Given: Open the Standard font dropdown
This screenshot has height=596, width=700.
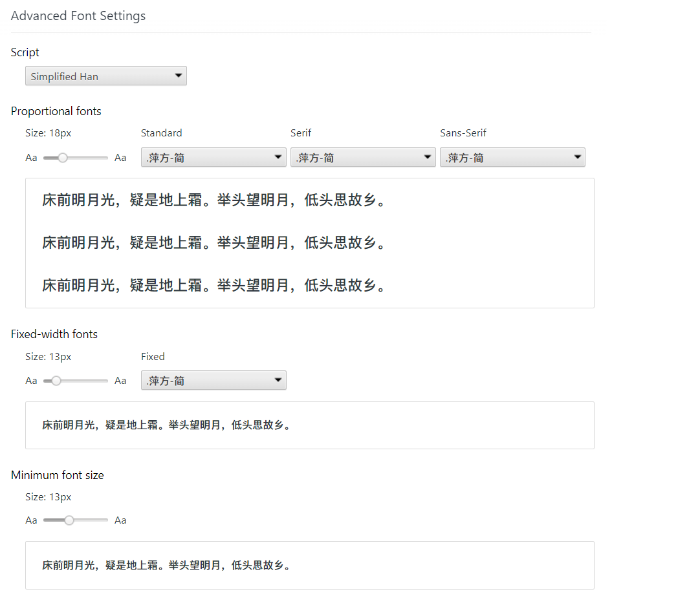Looking at the screenshot, I should tap(213, 158).
